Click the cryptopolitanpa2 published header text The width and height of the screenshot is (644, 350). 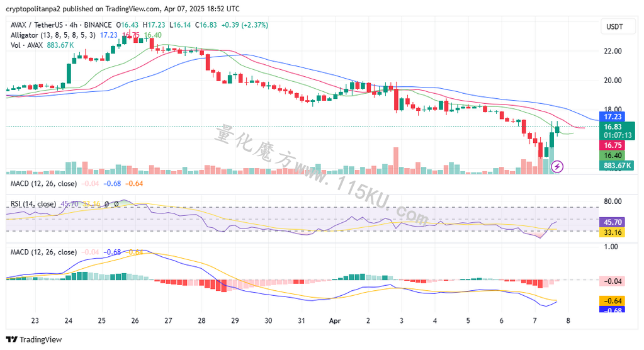click(122, 9)
